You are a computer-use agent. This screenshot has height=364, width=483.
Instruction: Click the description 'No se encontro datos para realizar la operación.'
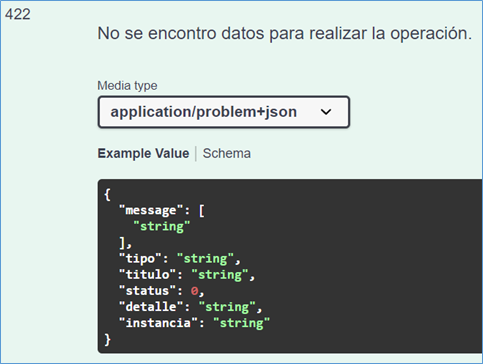(285, 33)
